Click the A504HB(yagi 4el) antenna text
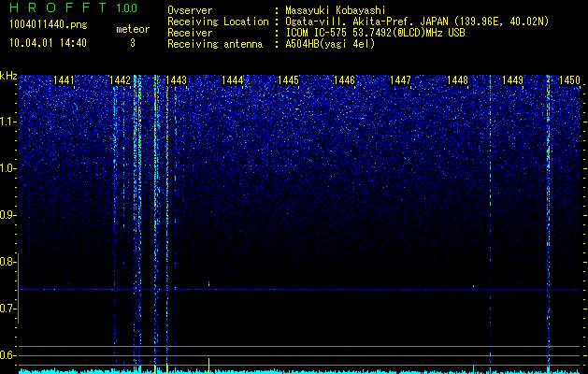Image resolution: width=588 pixels, height=374 pixels. (330, 44)
